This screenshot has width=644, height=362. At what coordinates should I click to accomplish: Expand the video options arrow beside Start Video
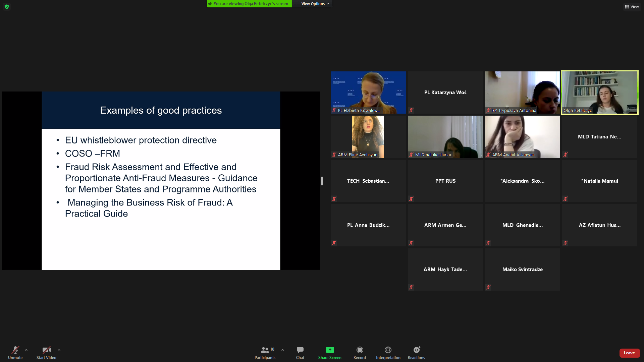[59, 350]
